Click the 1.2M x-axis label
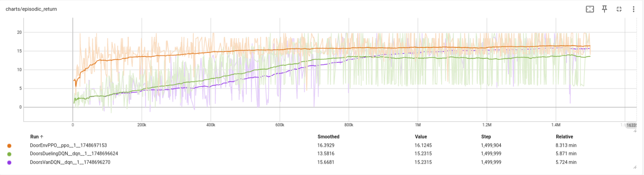Image resolution: width=644 pixels, height=175 pixels. 487,124
